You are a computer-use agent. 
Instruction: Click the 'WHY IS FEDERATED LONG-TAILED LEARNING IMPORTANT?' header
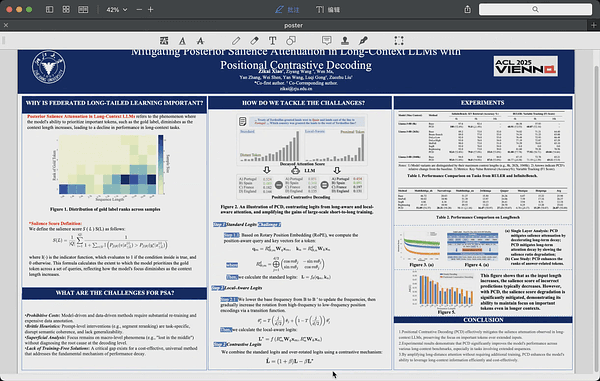[x=114, y=103]
